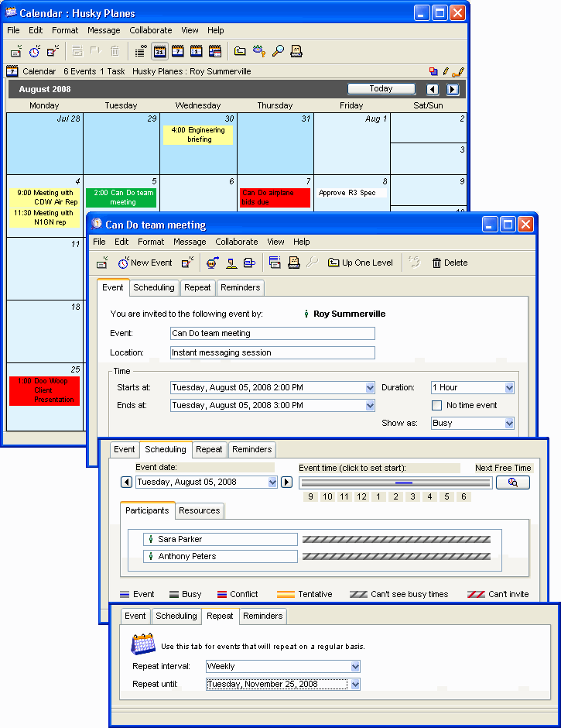Click the event time slider bar
The image size is (561, 728).
point(395,482)
